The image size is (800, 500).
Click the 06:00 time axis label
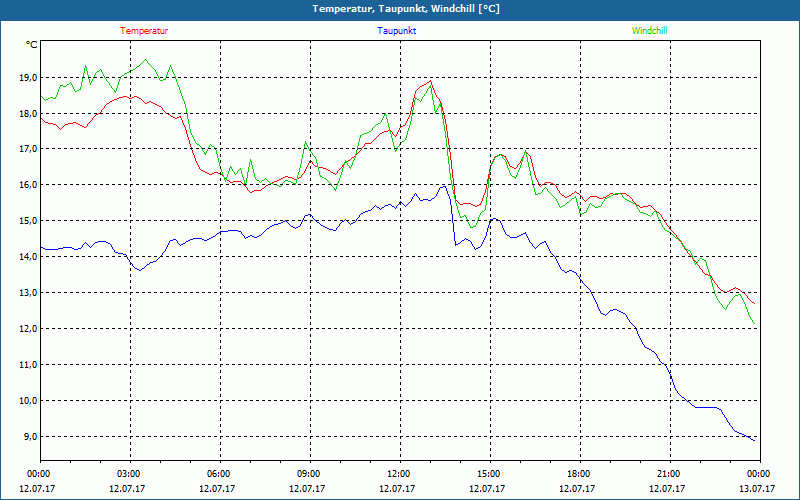pos(217,474)
